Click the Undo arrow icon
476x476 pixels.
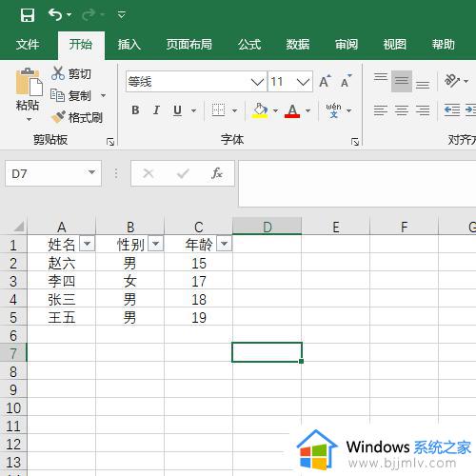[x=55, y=14]
